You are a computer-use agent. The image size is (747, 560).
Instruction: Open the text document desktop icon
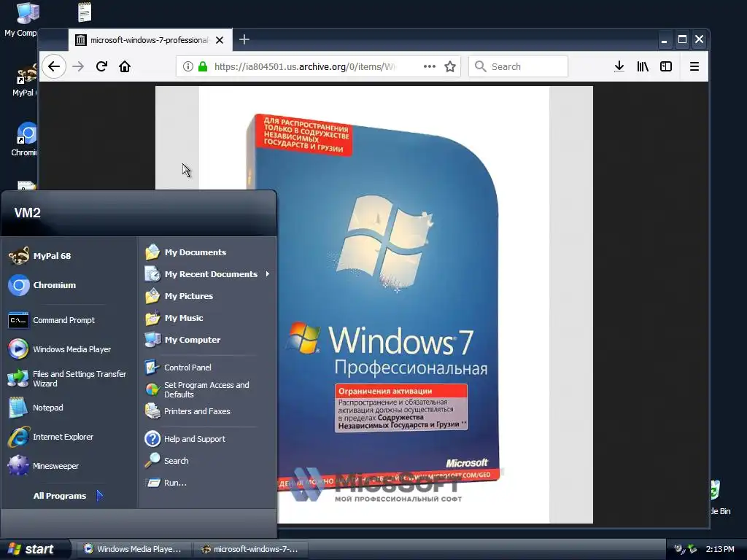tap(85, 12)
